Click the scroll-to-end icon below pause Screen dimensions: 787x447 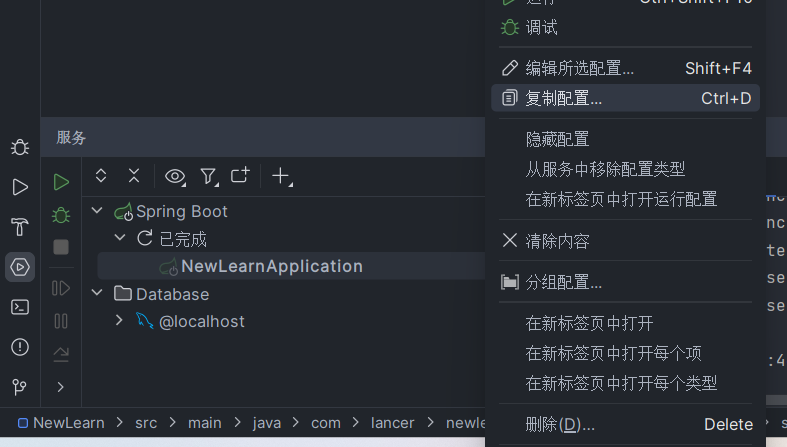coord(61,354)
